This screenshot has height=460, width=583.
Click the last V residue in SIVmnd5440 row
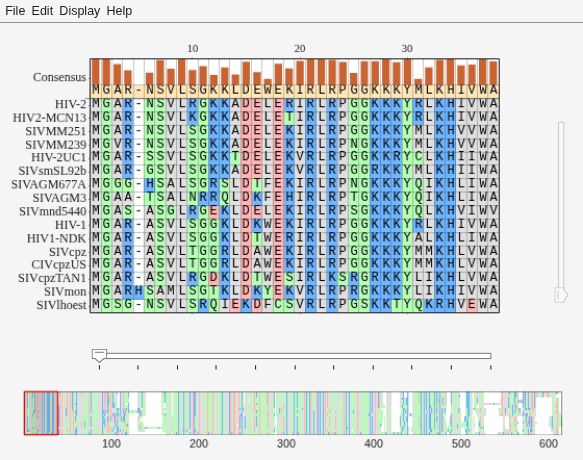coord(493,211)
